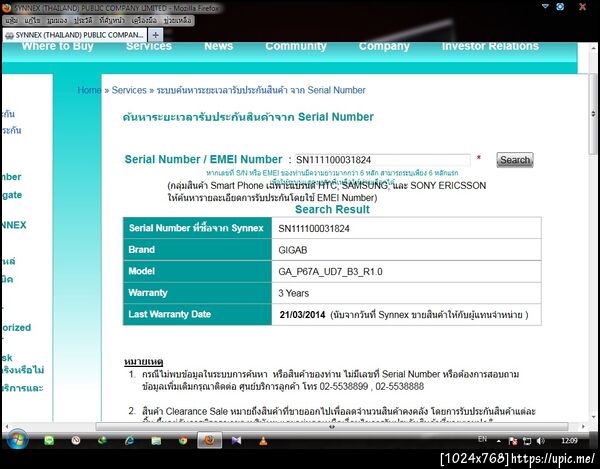Click the Firefox logo in title bar

click(x=7, y=7)
